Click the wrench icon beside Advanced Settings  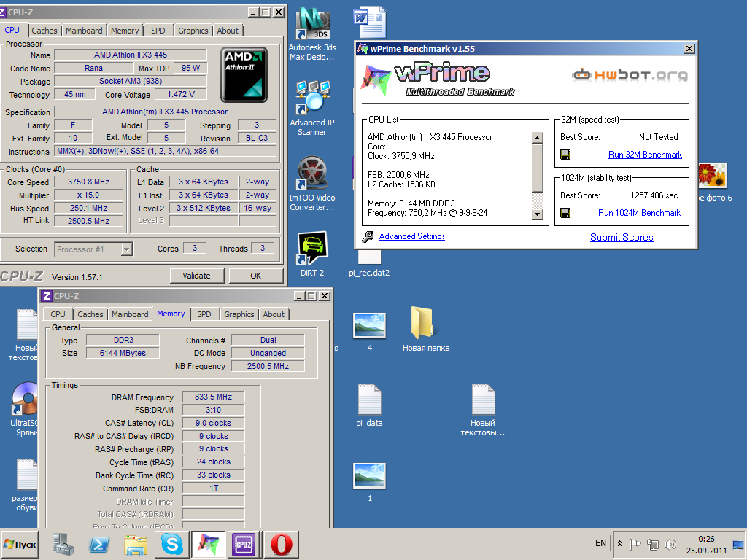[368, 237]
